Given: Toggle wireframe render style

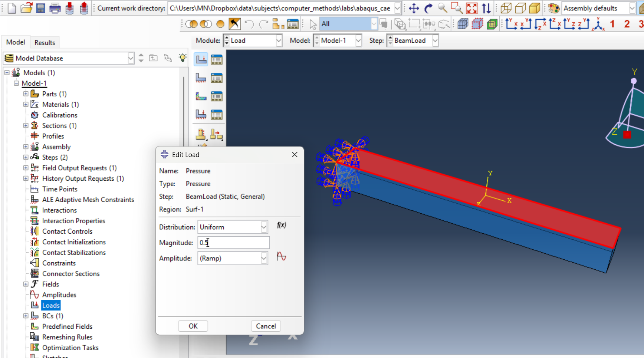Looking at the screenshot, I should click(506, 8).
